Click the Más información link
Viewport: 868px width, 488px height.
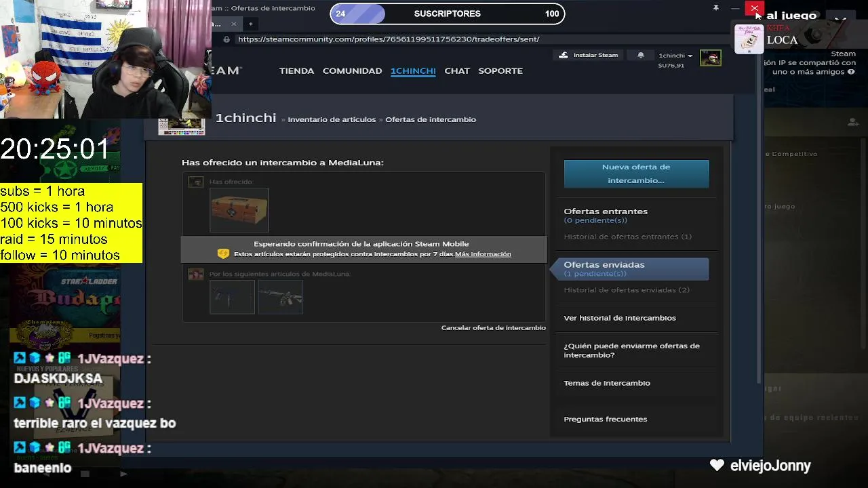483,254
